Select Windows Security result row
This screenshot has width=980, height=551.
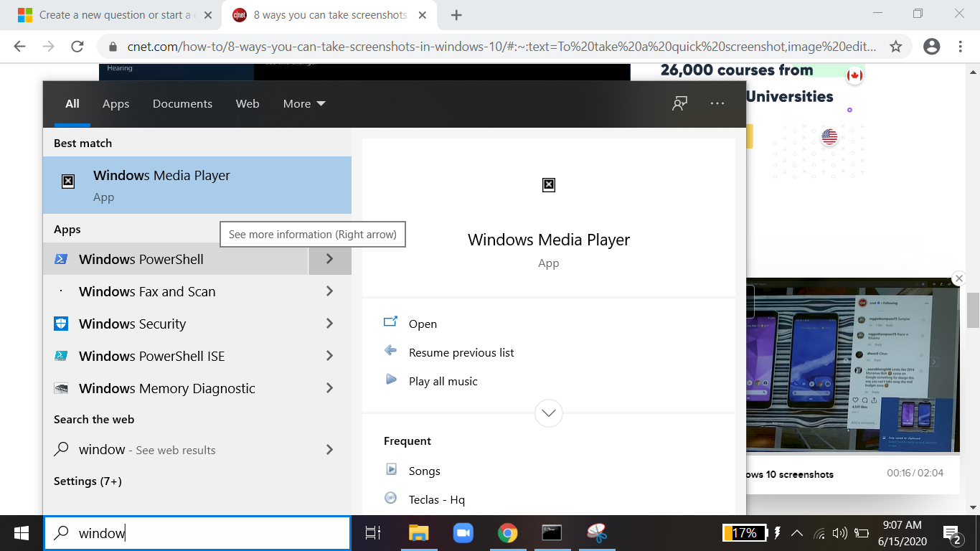(x=176, y=324)
